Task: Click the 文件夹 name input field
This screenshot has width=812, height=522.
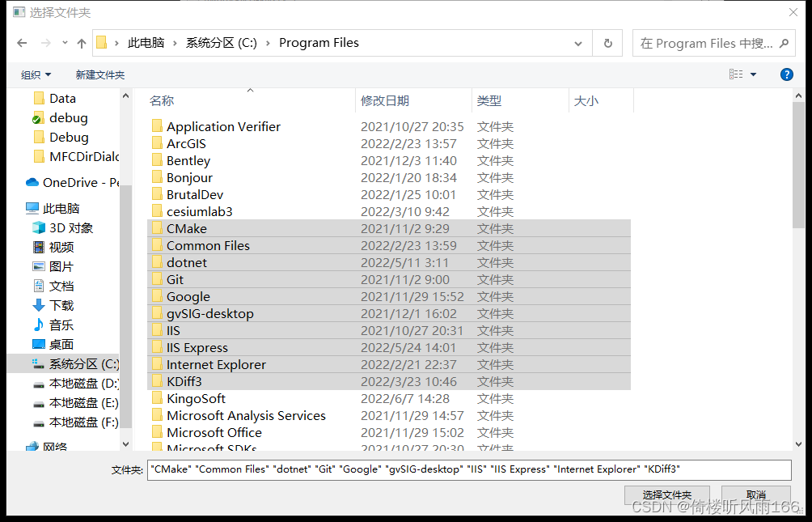Action: click(469, 469)
